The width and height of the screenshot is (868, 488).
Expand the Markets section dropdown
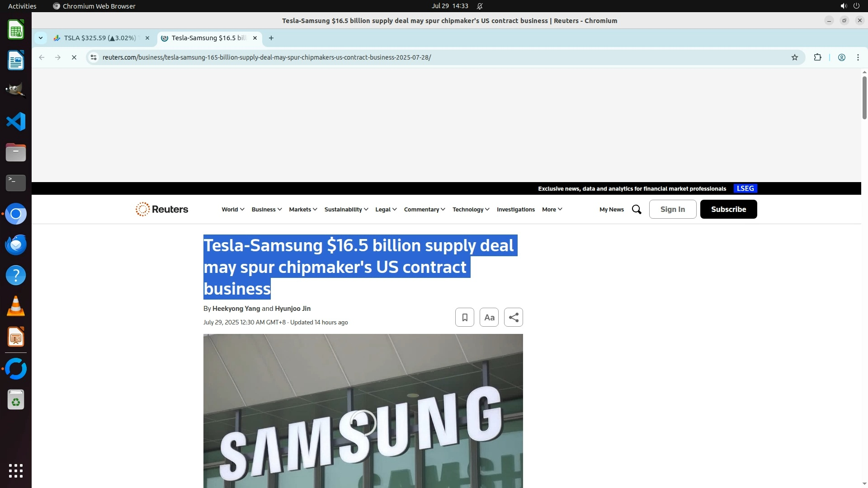(x=302, y=209)
